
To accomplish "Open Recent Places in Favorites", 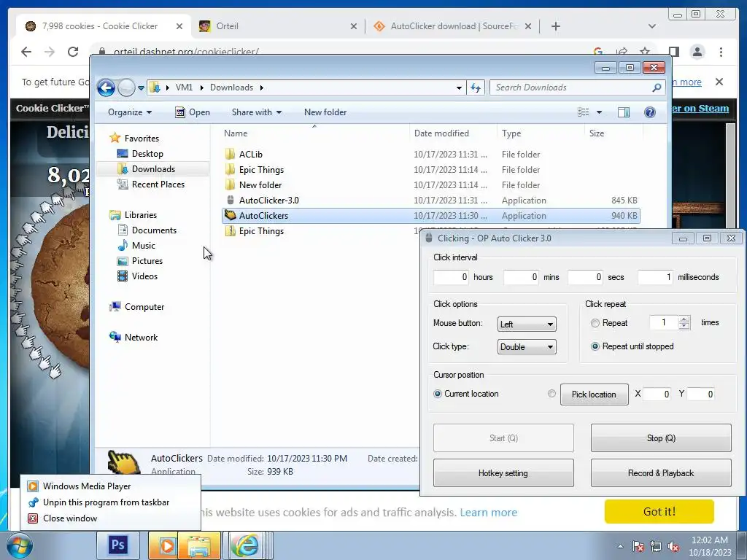I will [x=158, y=184].
